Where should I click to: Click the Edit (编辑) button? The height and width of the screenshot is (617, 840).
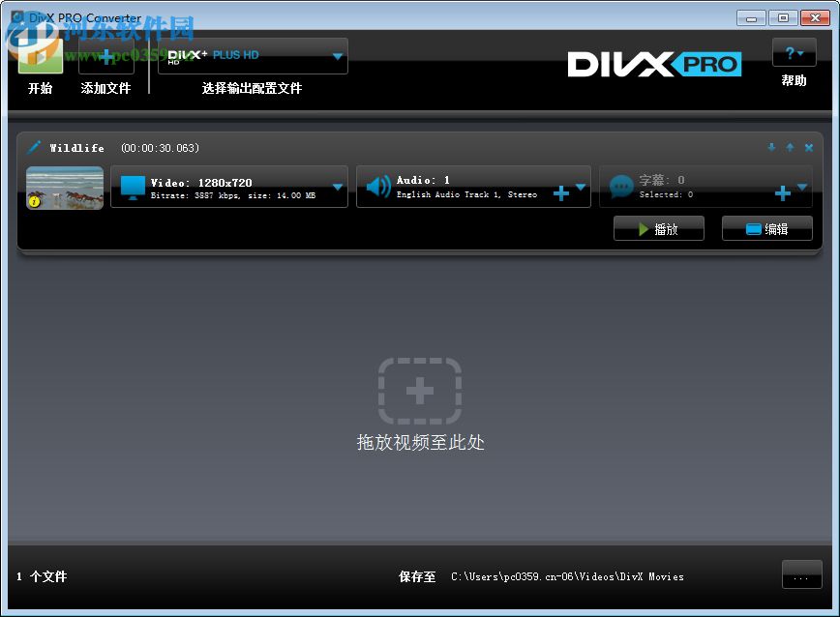coord(766,227)
